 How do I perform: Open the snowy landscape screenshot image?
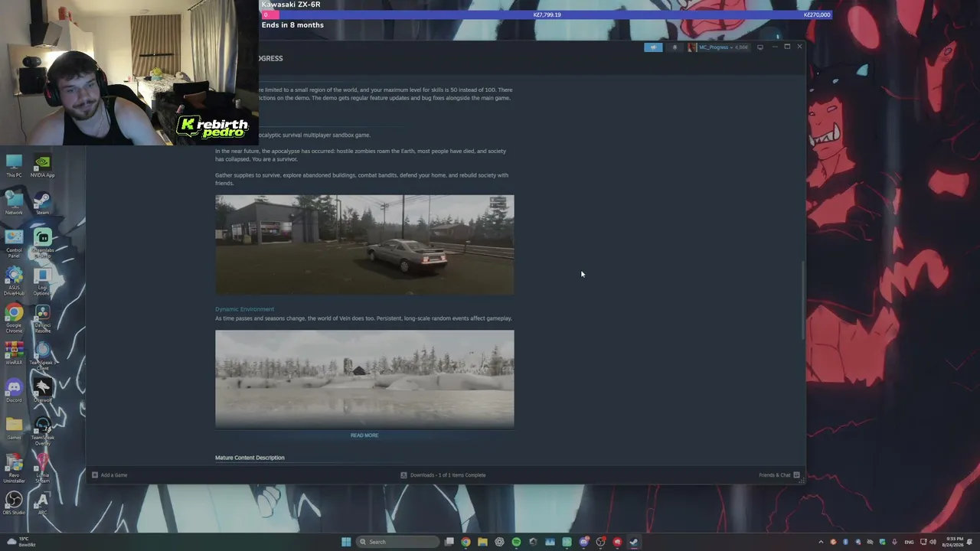tap(364, 379)
